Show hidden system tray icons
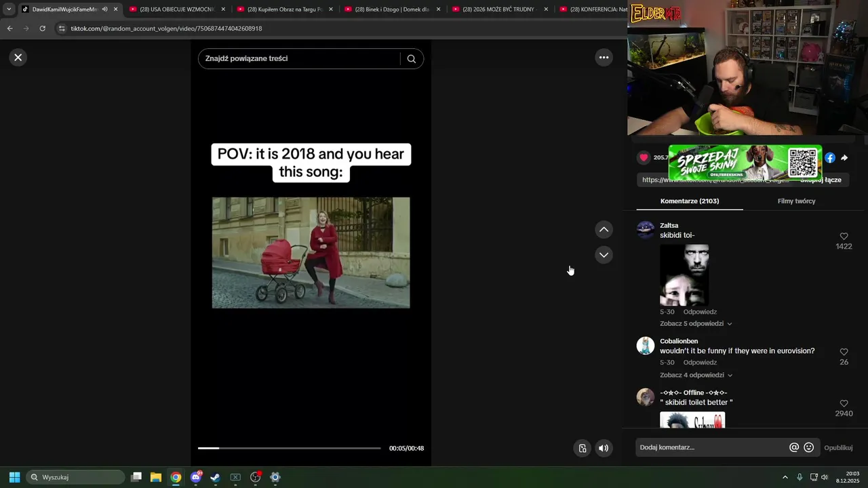Image resolution: width=868 pixels, height=488 pixels. coord(785,477)
